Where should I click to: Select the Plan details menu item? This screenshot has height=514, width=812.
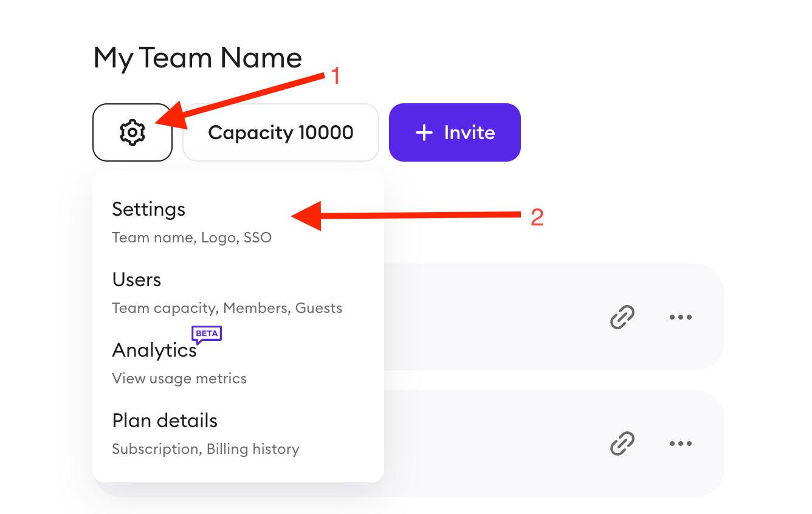point(165,421)
